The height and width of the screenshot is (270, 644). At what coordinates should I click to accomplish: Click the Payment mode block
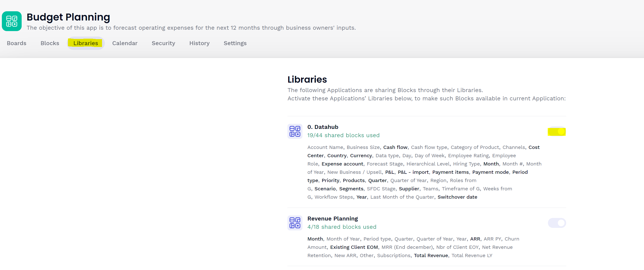coord(490,172)
